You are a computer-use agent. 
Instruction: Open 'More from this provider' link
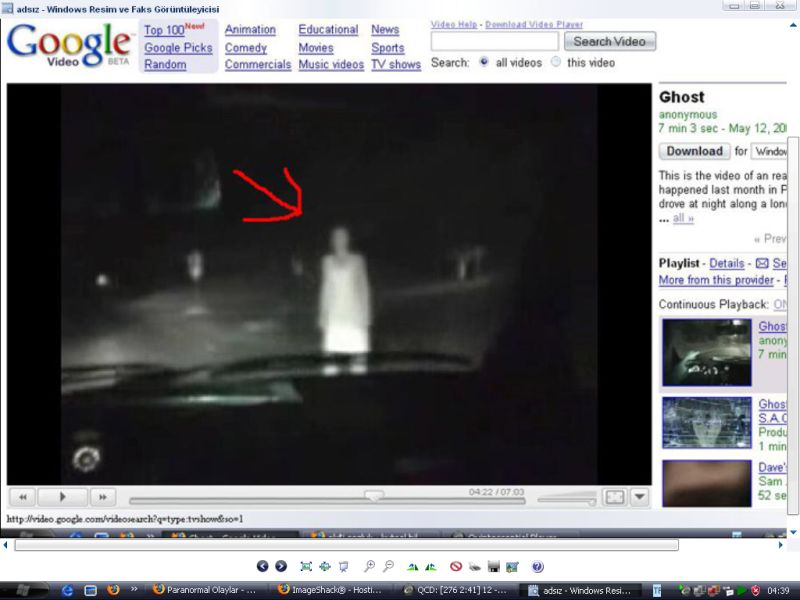point(716,280)
